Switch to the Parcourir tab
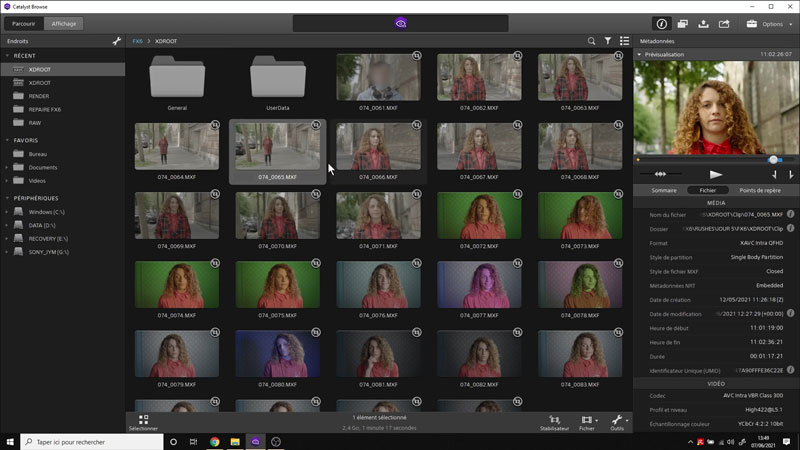Screen dimensions: 800x450 [x=23, y=24]
